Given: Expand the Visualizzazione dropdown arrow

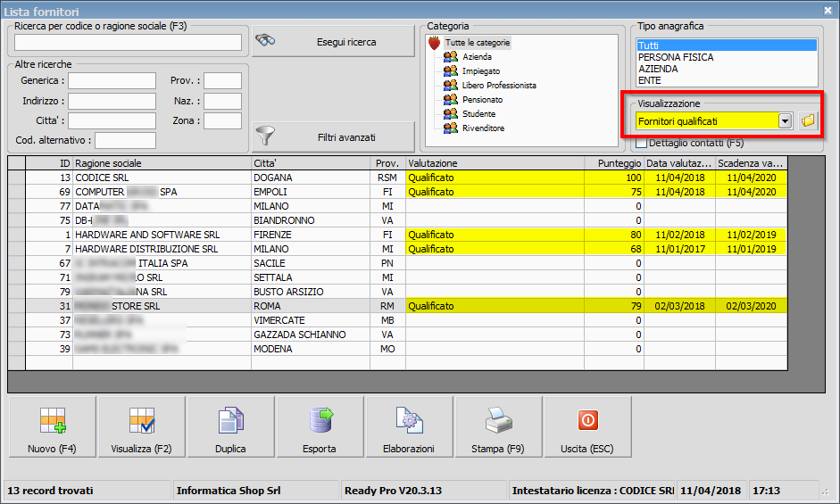Looking at the screenshot, I should 785,120.
